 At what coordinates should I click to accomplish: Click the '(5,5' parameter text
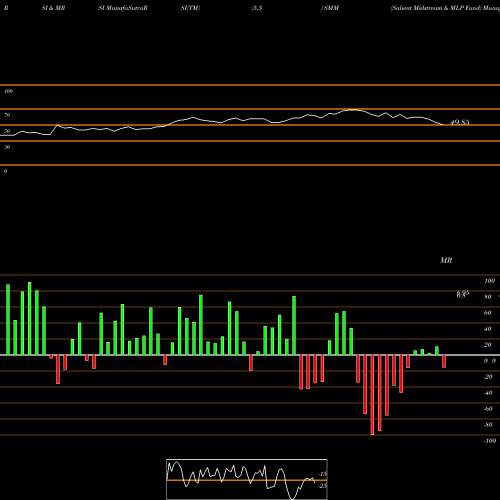point(257,8)
